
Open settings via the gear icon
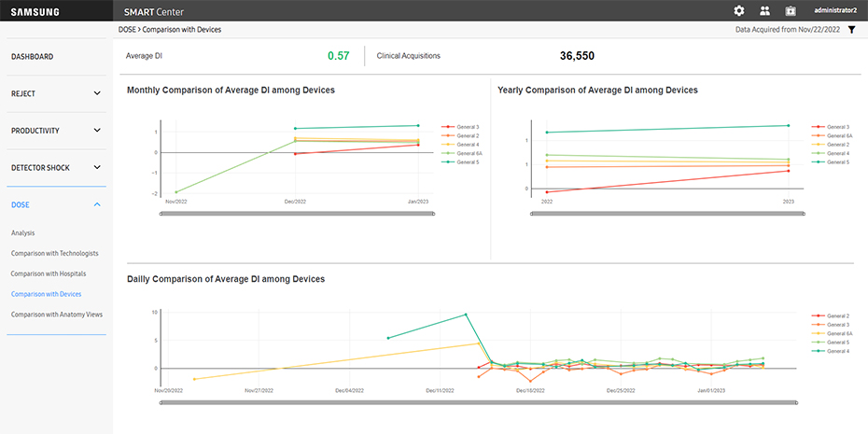coord(739,11)
